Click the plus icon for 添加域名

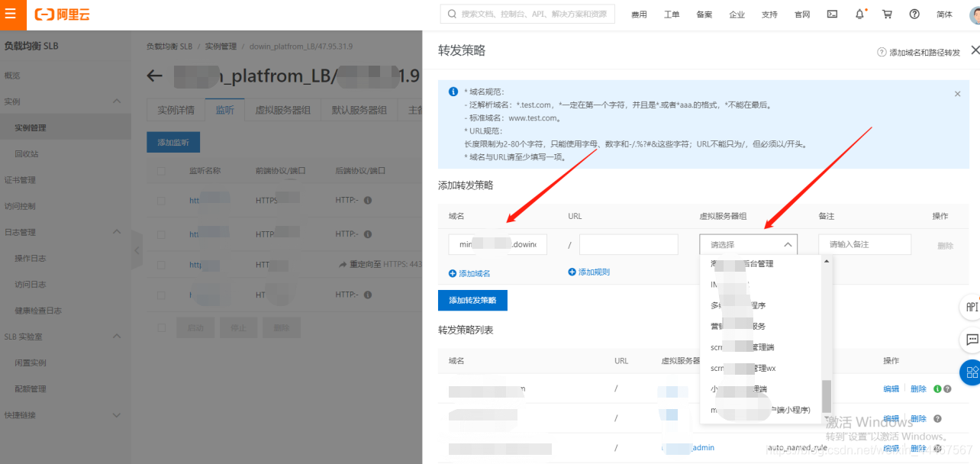453,273
